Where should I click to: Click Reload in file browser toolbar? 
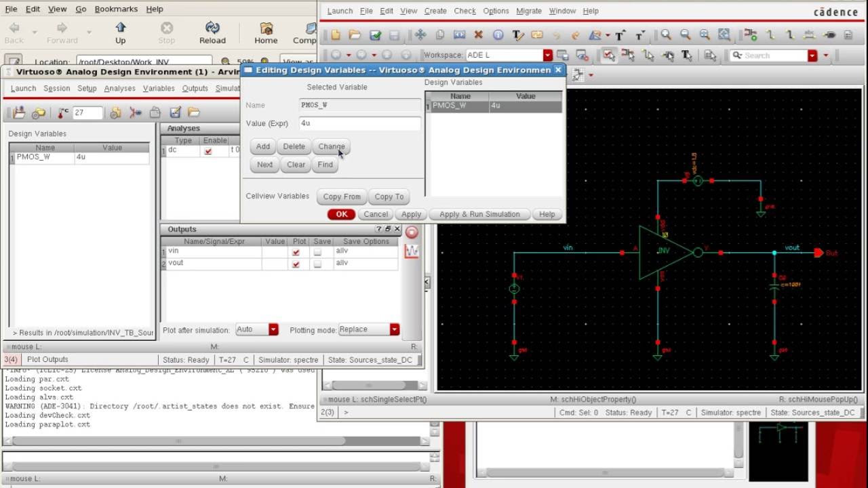(x=212, y=33)
